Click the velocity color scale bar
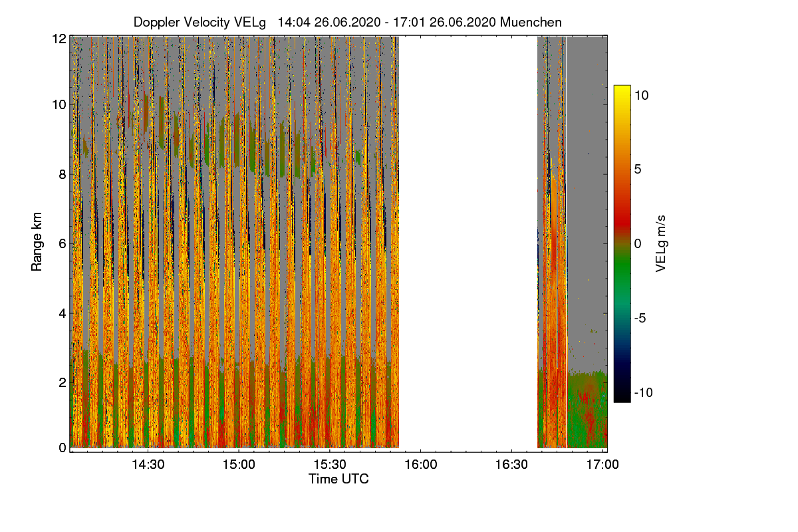The width and height of the screenshot is (798, 532). (622, 243)
